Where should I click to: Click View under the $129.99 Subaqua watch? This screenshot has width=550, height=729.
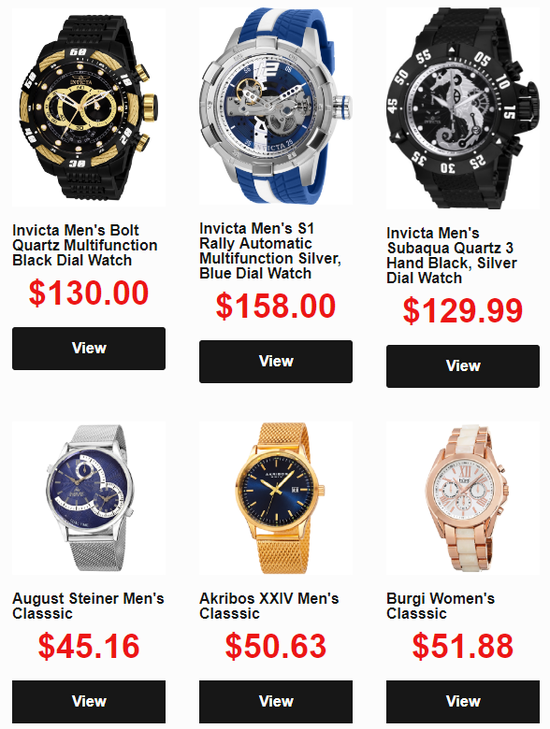pos(463,366)
